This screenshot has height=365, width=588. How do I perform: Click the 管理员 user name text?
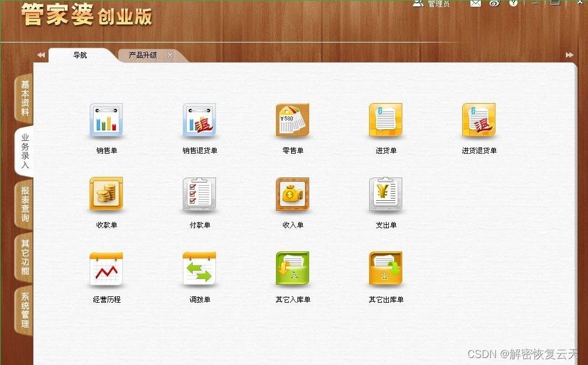click(x=438, y=3)
